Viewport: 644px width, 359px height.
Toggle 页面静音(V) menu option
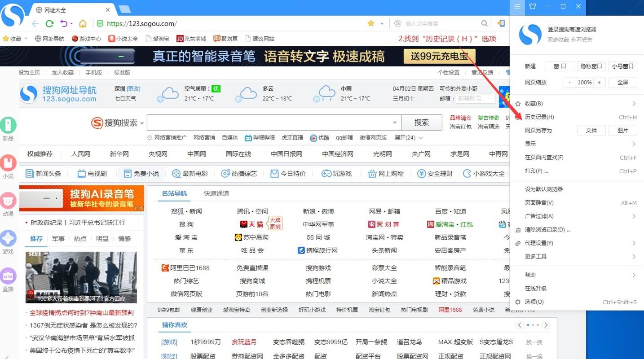click(x=539, y=203)
